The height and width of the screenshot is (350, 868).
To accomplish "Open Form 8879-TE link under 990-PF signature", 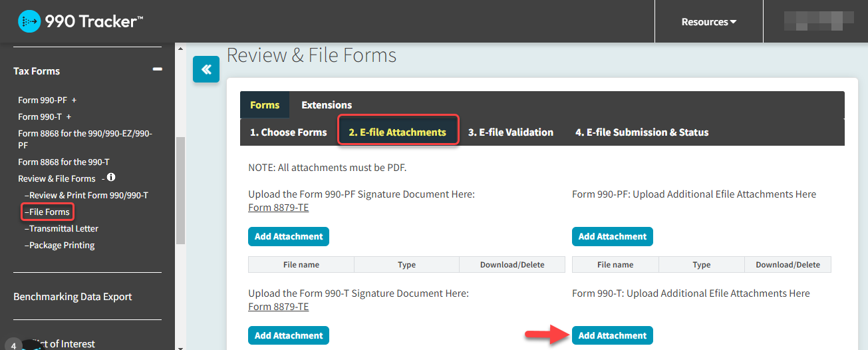I will [278, 208].
